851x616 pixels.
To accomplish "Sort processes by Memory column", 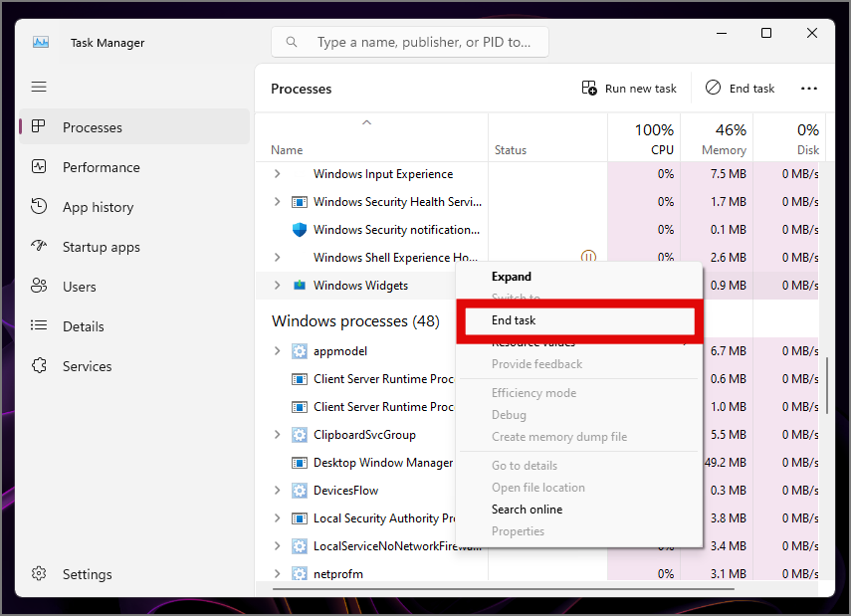I will (717, 137).
